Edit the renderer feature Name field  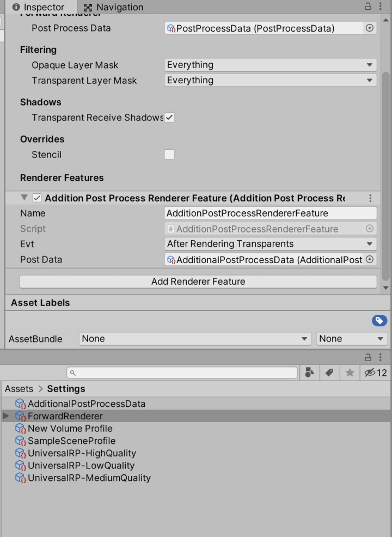[x=271, y=213]
